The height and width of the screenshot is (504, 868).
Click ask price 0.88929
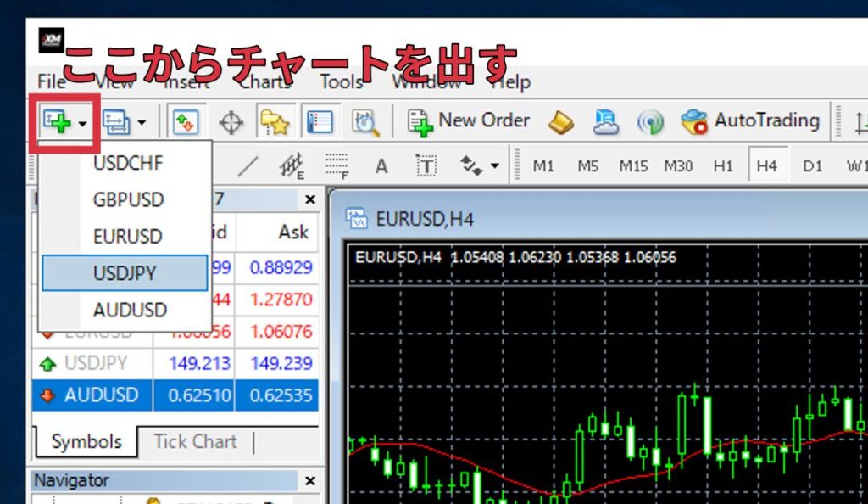click(x=281, y=268)
